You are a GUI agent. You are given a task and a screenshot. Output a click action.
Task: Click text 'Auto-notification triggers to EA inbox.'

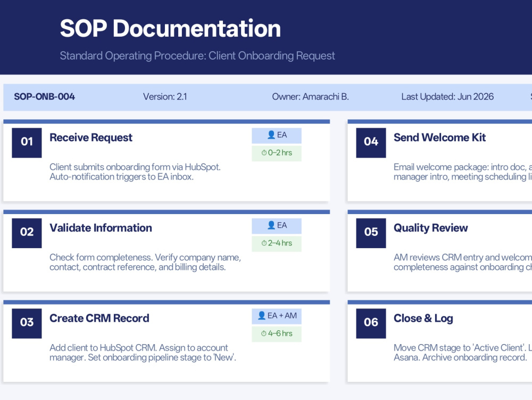coord(121,177)
